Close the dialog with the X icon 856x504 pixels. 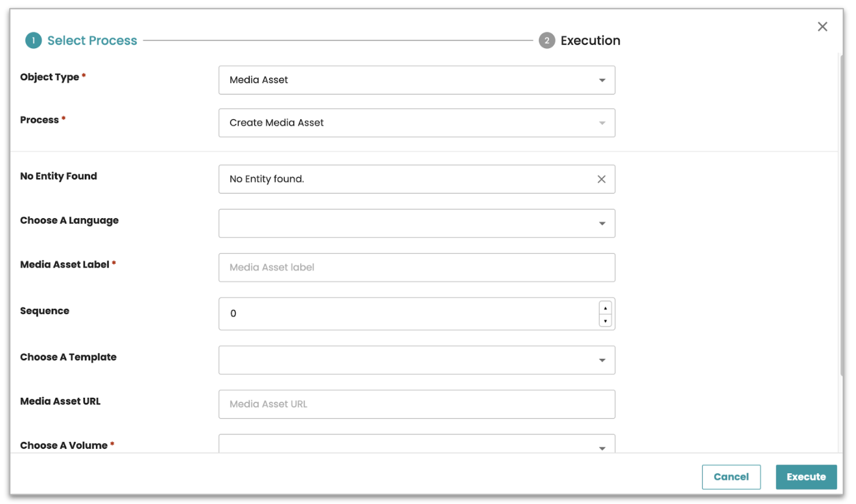(822, 27)
